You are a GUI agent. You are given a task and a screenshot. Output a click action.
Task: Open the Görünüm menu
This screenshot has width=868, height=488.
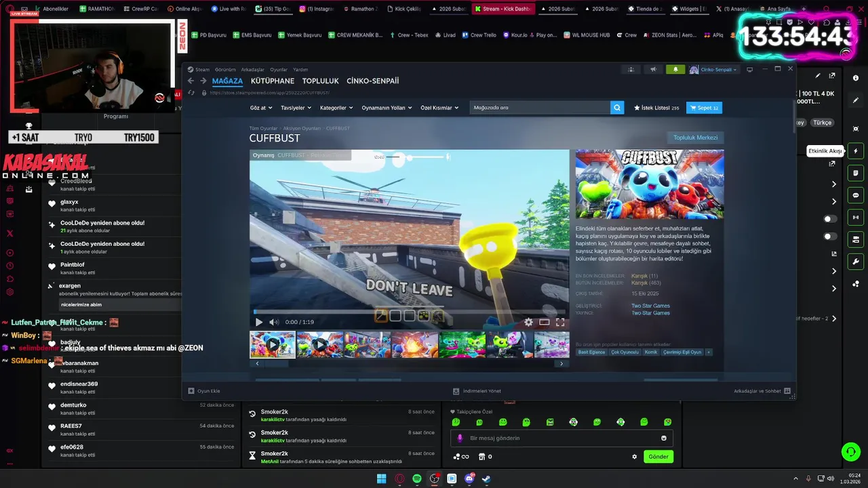point(225,69)
